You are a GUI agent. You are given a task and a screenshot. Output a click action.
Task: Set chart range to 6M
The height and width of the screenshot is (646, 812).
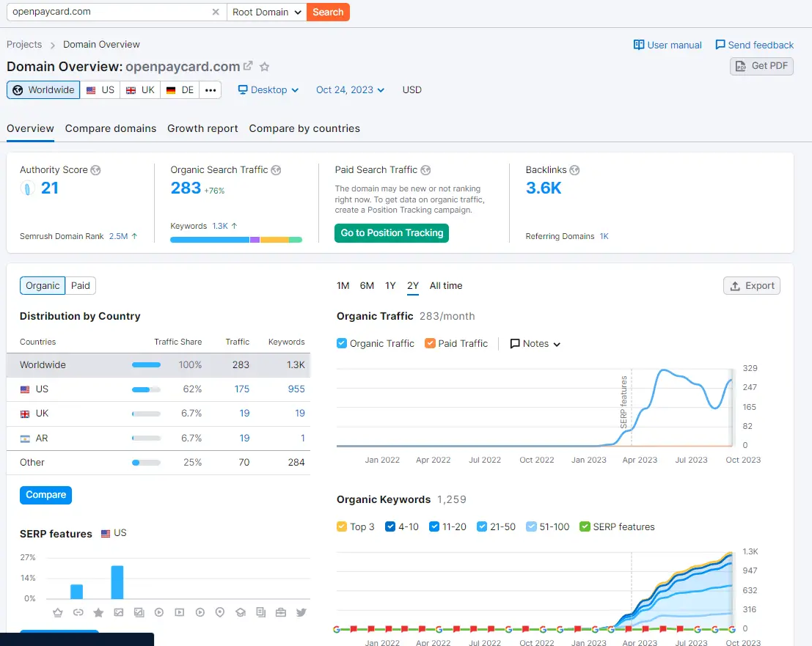click(x=367, y=286)
